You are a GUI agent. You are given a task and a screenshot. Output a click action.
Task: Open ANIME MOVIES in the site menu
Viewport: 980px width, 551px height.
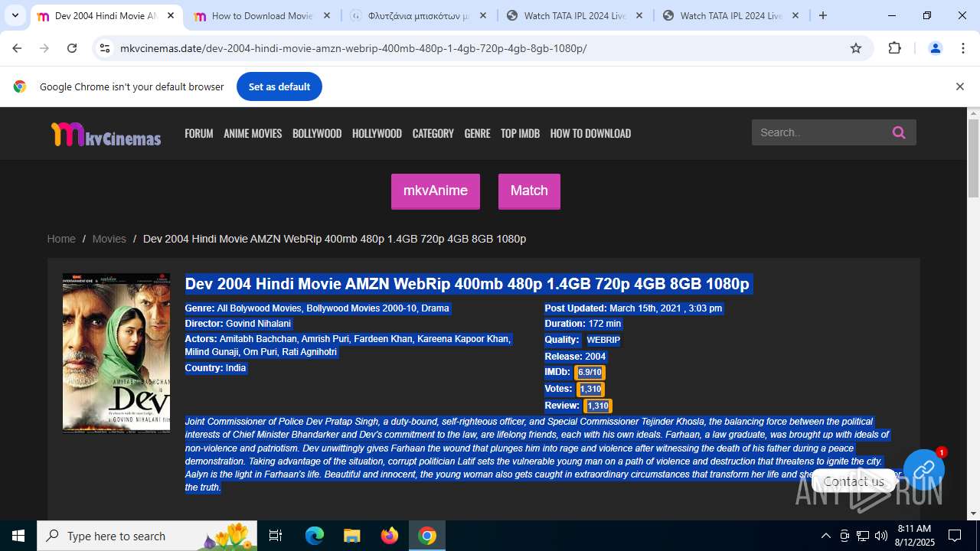(253, 133)
